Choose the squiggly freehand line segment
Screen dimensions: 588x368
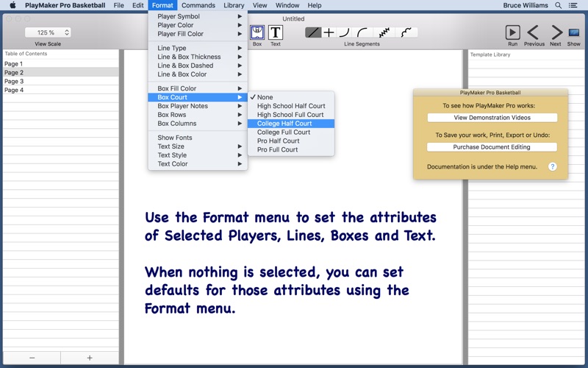click(406, 32)
